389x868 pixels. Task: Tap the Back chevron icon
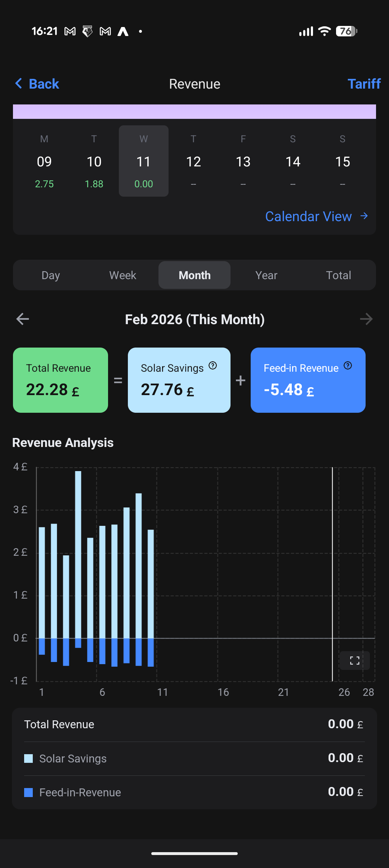click(x=19, y=84)
